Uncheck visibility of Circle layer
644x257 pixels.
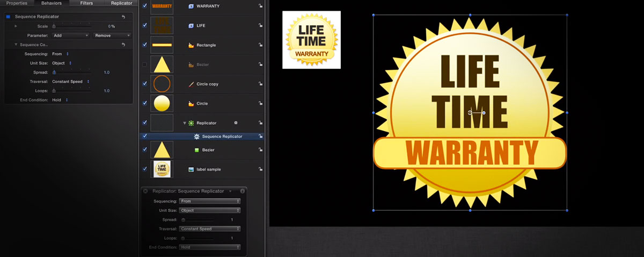click(x=145, y=103)
